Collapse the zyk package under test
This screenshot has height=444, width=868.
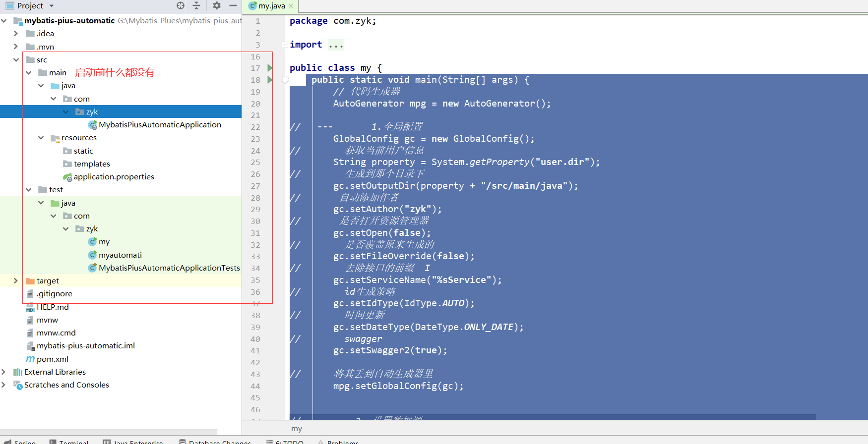[x=65, y=228]
